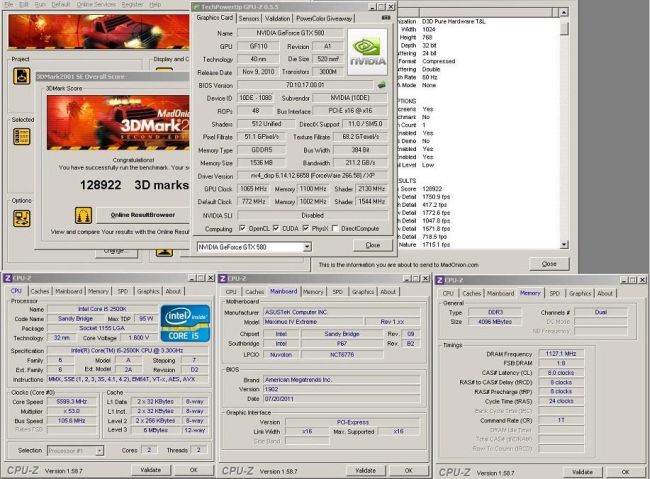Click the DRAM Frequency 1127.1 MHz value
Image resolution: width=650 pixels, height=479 pixels.
point(561,354)
